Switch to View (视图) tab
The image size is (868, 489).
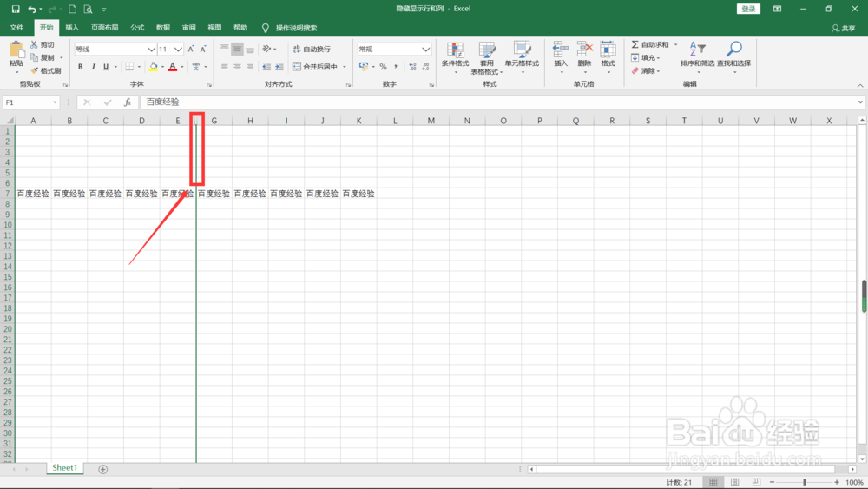pos(214,28)
